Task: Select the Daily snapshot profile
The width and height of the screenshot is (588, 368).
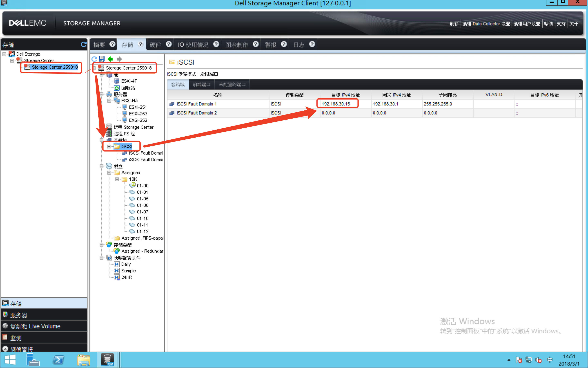Action: coord(126,264)
